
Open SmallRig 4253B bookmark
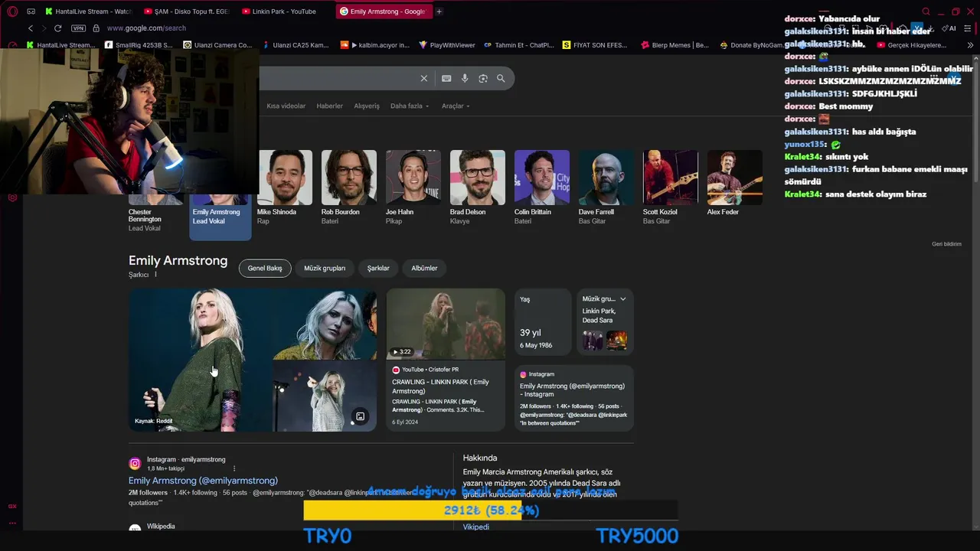coord(139,45)
